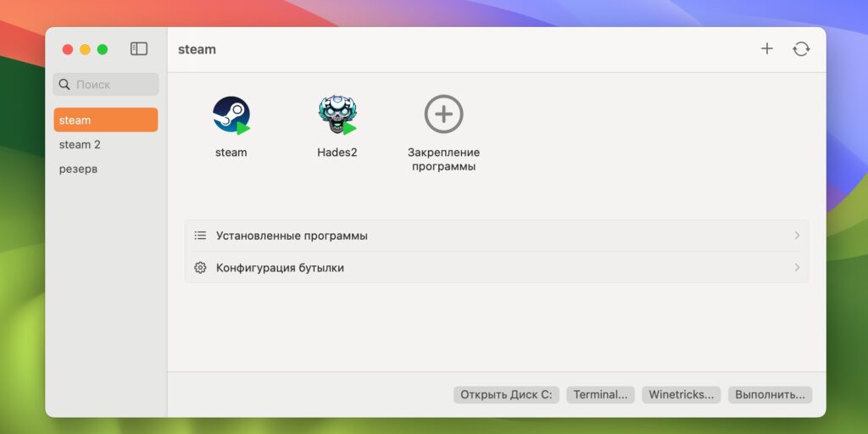This screenshot has width=868, height=434.
Task: Click the Выполнить... button
Action: pos(770,395)
